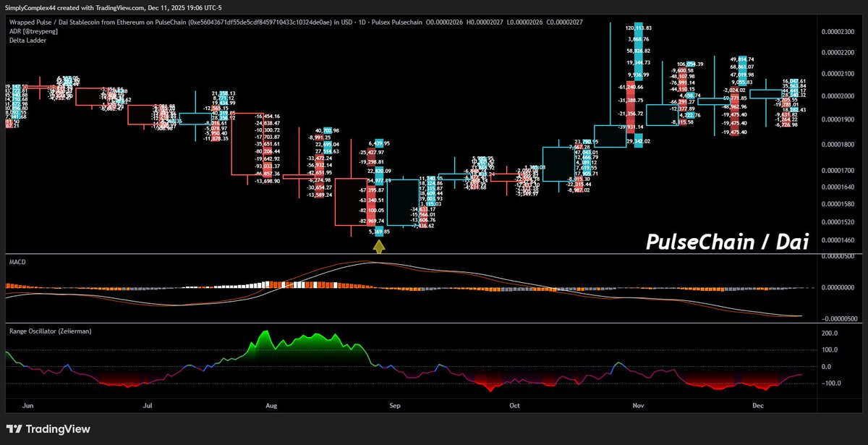This screenshot has width=868, height=445.
Task: Click the oscillator axis value -100.0
Action: coord(833,383)
